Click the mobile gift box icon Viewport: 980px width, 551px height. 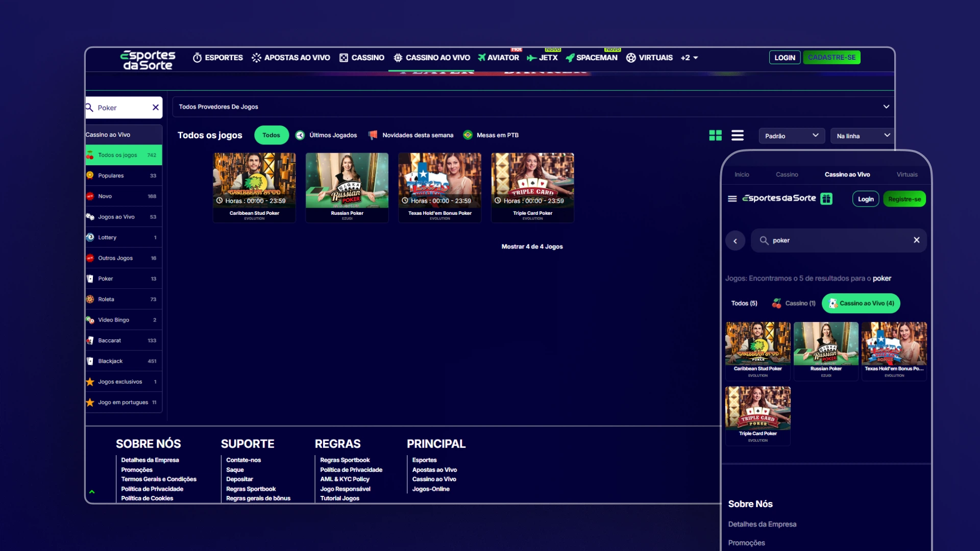pyautogui.click(x=826, y=199)
